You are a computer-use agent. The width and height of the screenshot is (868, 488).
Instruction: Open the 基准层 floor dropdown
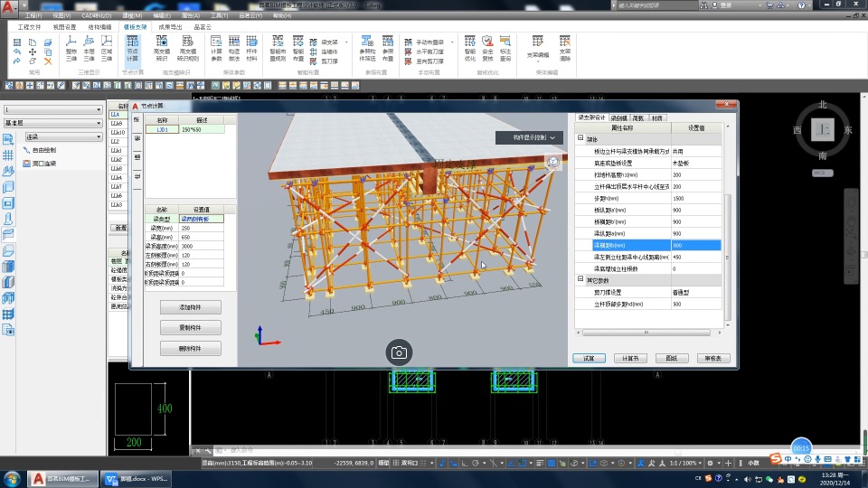pos(52,123)
